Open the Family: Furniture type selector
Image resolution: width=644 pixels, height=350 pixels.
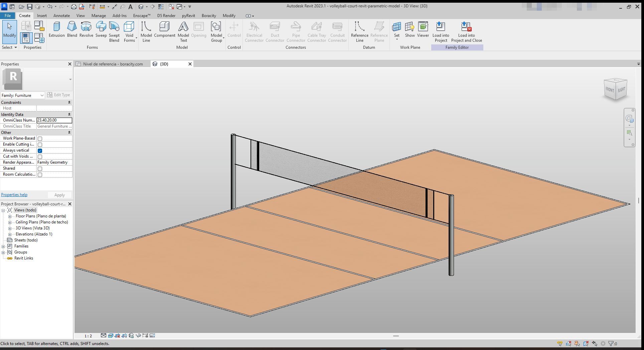pos(23,96)
